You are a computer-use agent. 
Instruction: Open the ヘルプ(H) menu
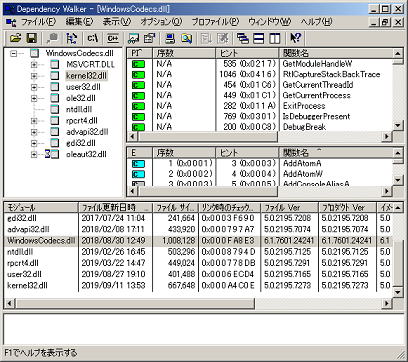tap(317, 22)
